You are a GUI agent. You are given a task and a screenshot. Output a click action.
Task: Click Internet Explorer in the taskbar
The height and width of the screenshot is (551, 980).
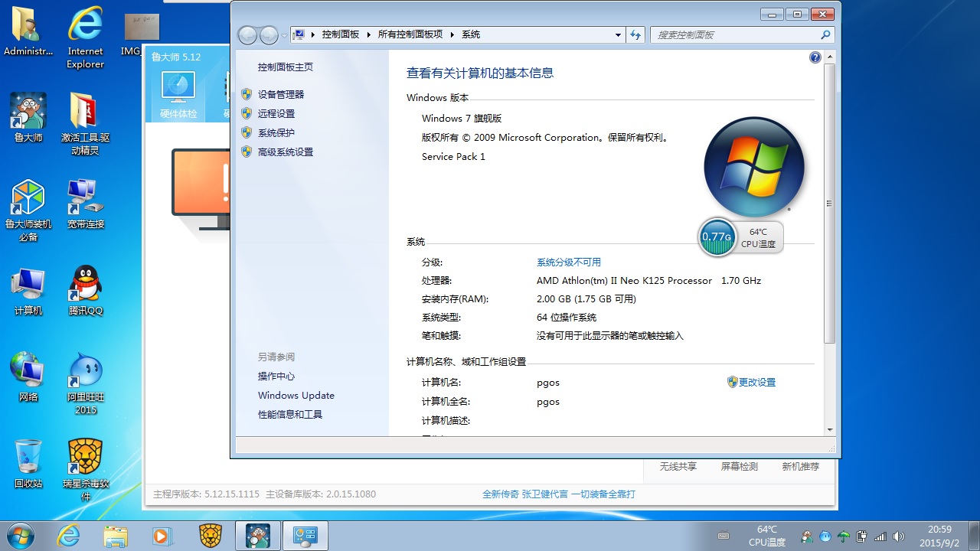click(x=68, y=536)
